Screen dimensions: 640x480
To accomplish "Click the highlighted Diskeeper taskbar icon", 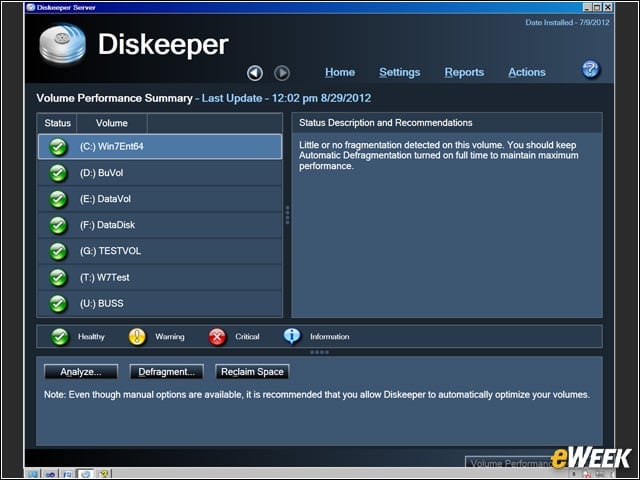I will click(85, 474).
